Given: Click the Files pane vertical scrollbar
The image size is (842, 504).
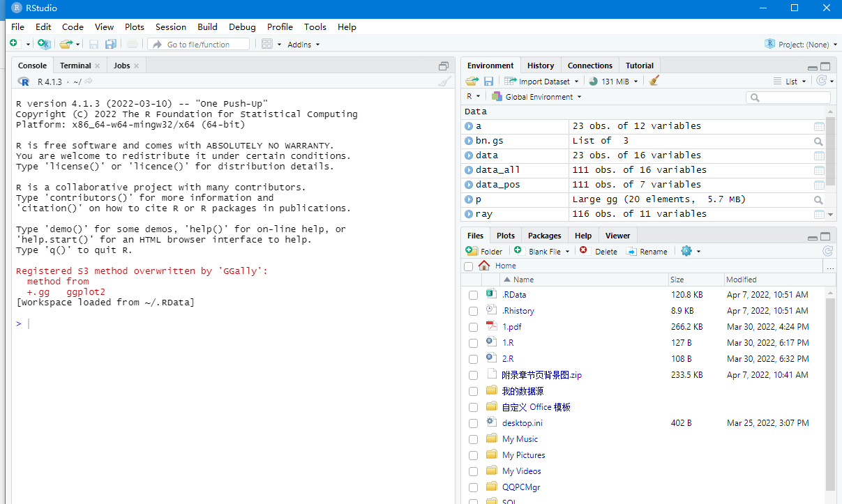Looking at the screenshot, I should click(x=830, y=394).
